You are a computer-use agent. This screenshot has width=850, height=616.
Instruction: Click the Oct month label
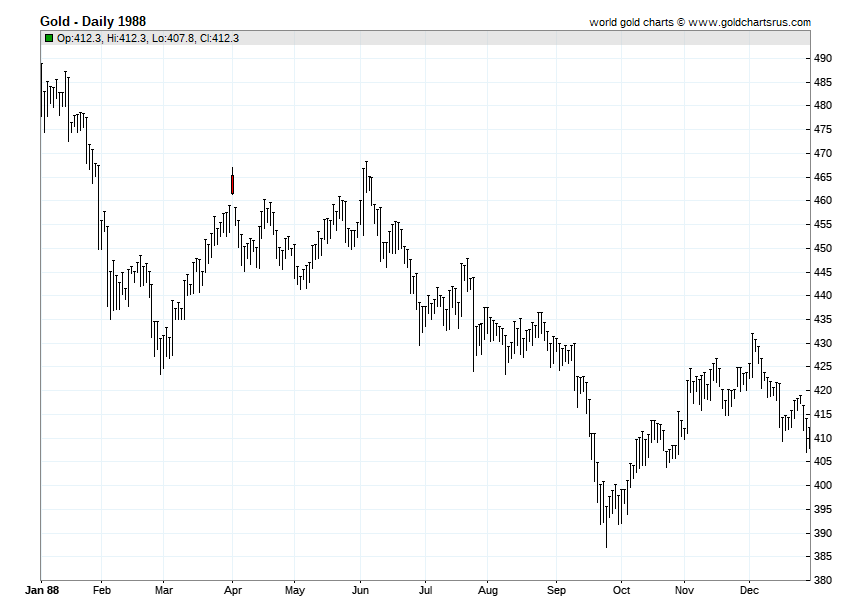(620, 590)
